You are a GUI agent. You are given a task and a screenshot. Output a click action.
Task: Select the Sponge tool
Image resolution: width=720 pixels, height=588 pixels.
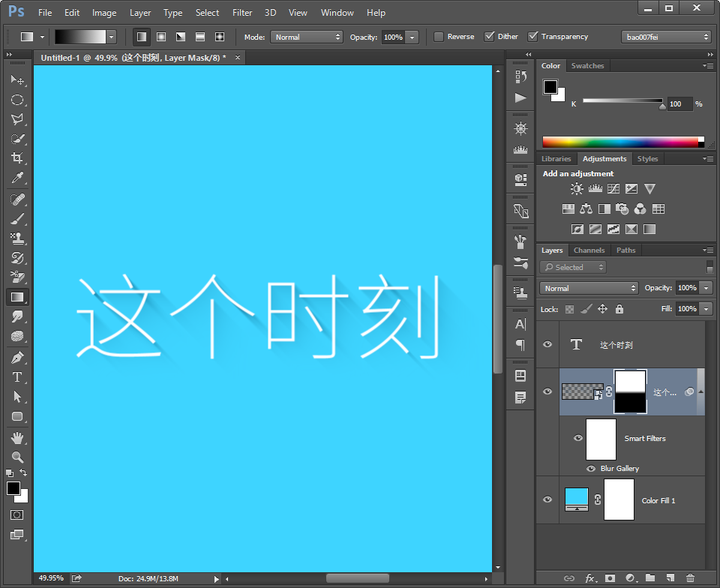point(17,336)
